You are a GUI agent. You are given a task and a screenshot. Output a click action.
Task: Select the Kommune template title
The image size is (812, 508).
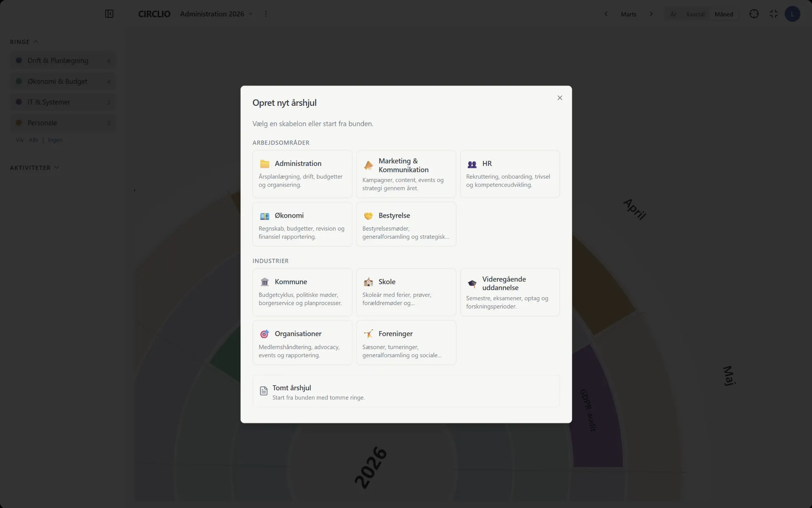[x=291, y=282]
